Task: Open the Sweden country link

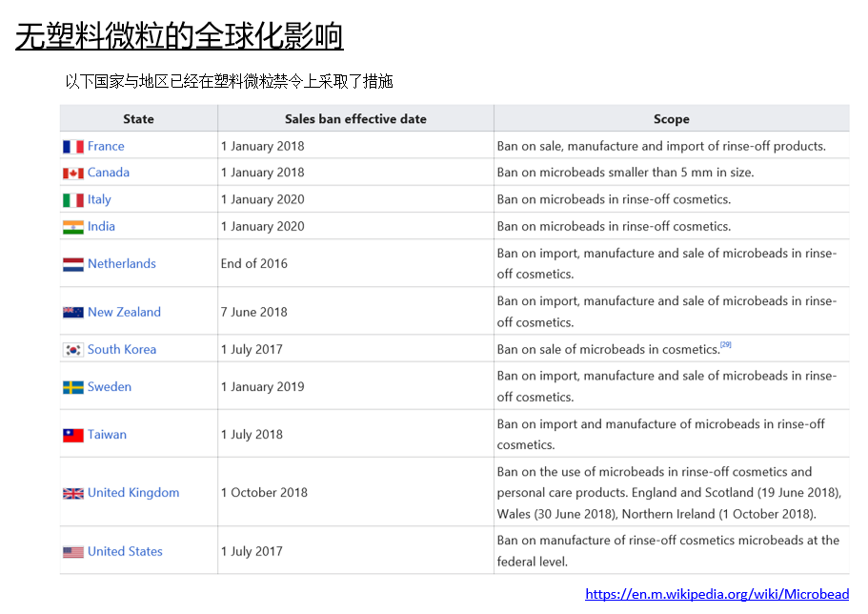Action: pyautogui.click(x=110, y=387)
